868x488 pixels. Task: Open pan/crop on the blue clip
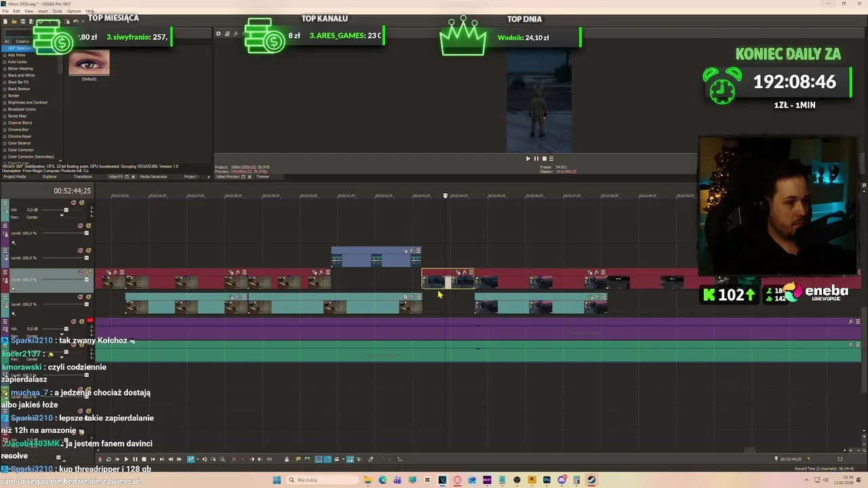click(405, 250)
